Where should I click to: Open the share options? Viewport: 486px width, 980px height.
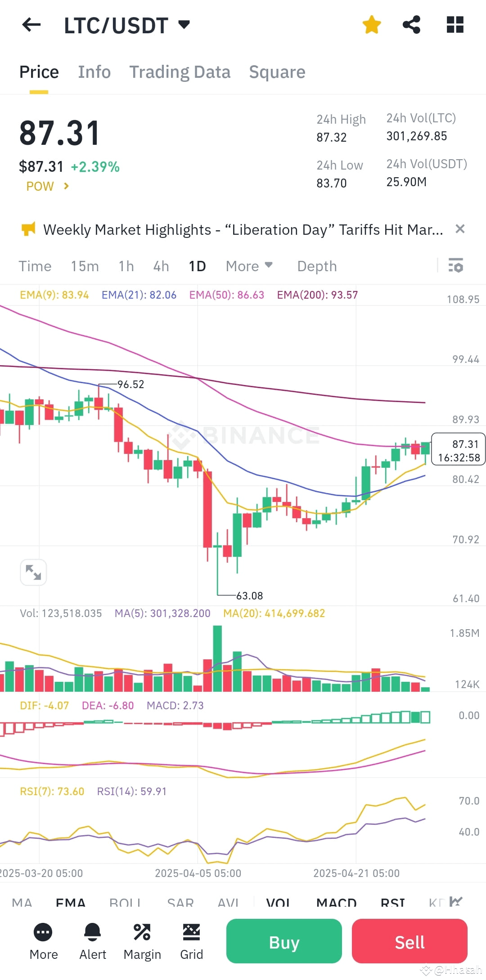411,25
